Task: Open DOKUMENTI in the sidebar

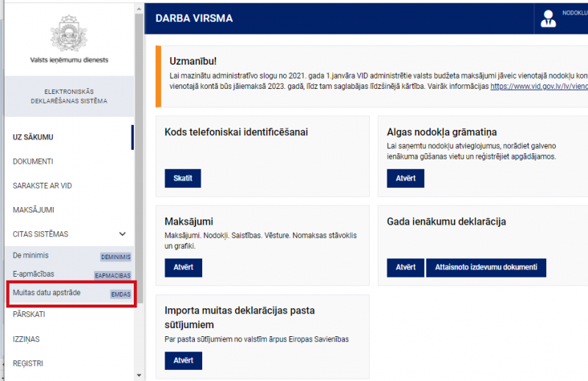Action: pyautogui.click(x=33, y=162)
